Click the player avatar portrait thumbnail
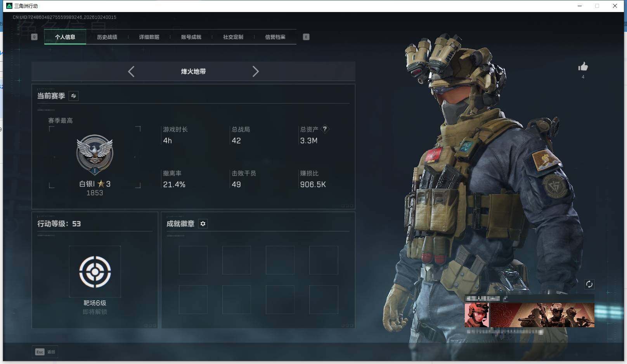 coord(477,315)
